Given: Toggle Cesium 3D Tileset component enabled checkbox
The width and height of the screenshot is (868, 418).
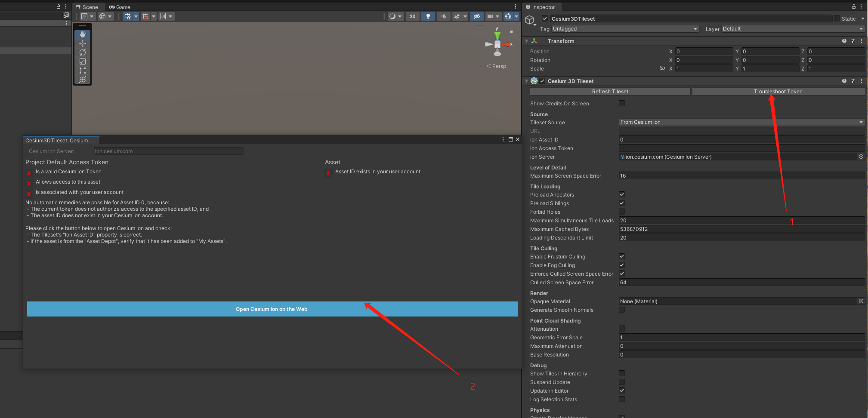Looking at the screenshot, I should pyautogui.click(x=542, y=81).
